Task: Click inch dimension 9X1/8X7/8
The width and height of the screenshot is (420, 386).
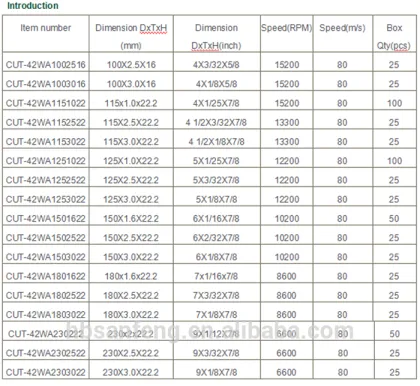Action: 216,372
